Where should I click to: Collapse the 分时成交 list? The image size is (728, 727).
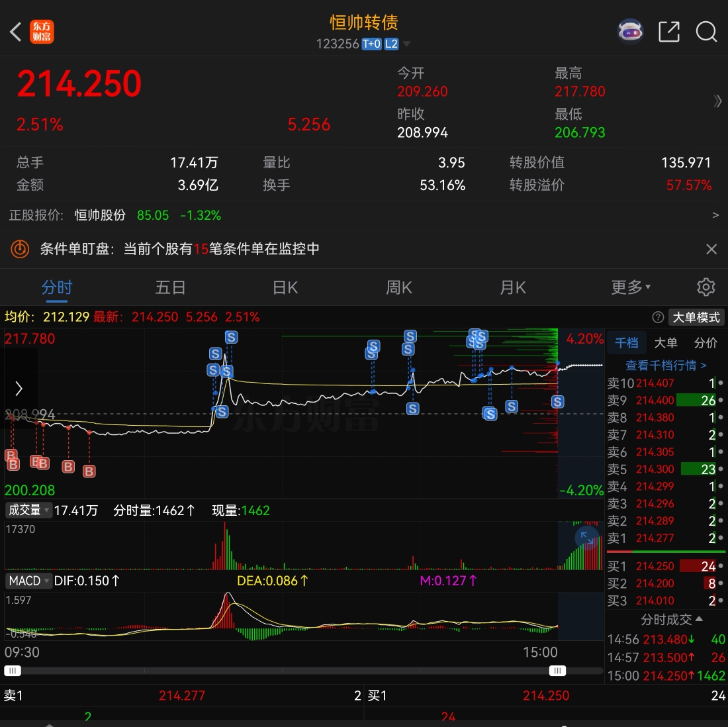tap(671, 619)
